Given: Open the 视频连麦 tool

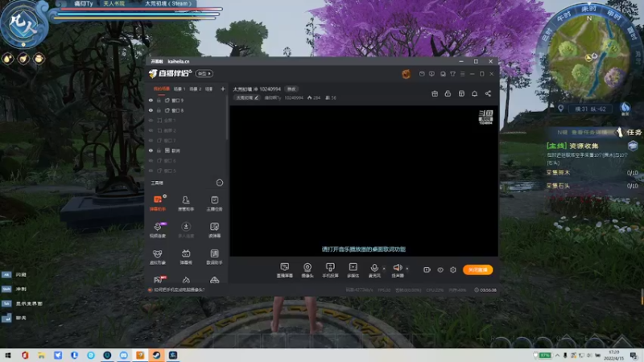Looking at the screenshot, I should pyautogui.click(x=158, y=230).
